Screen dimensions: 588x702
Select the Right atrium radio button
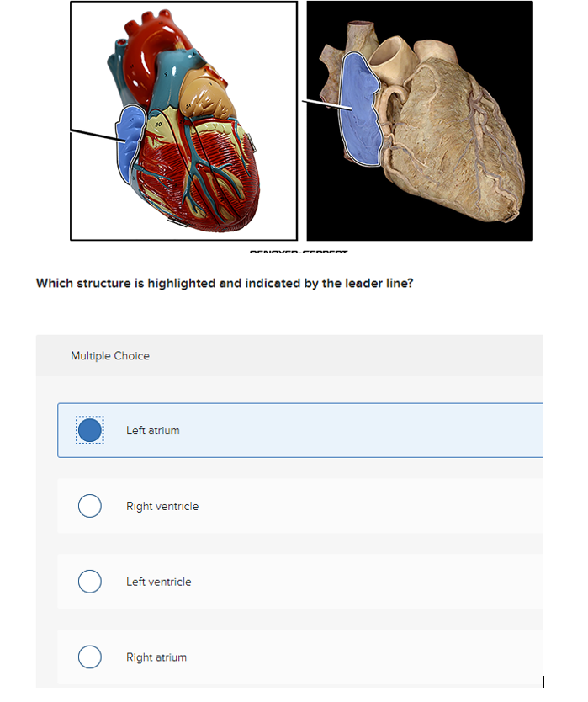pos(89,657)
